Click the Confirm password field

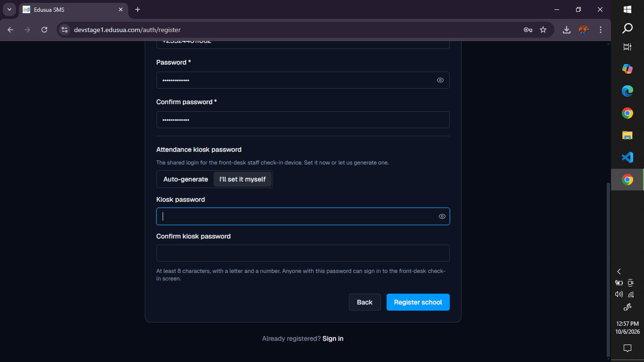(303, 120)
